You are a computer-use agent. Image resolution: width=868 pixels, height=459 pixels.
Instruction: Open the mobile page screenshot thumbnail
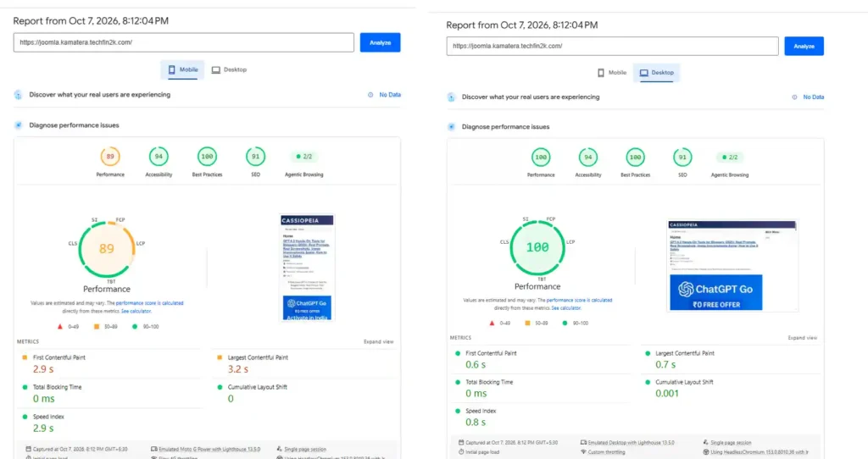307,268
